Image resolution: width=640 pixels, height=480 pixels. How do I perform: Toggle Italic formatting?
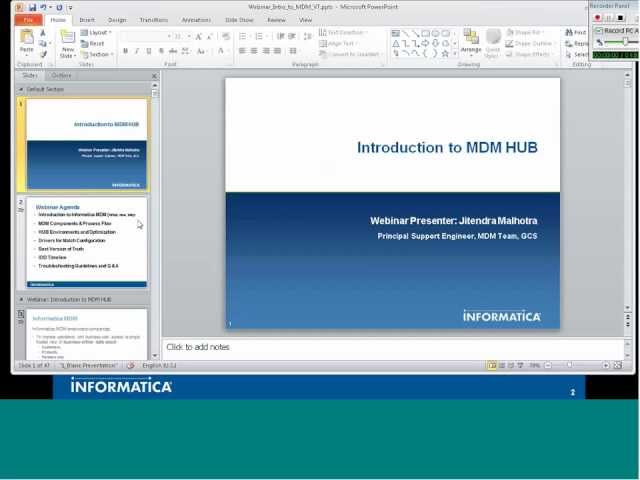[x=137, y=51]
